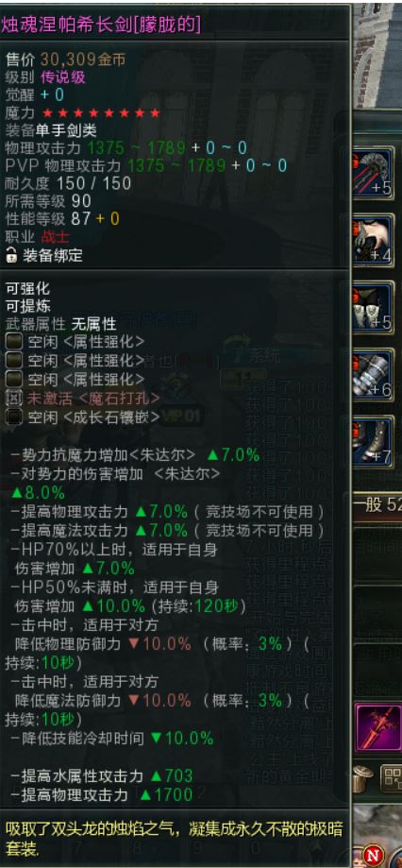Click the inactive 魔石打孔 socket slot
This screenshot has height=868, width=402.
[x=14, y=398]
